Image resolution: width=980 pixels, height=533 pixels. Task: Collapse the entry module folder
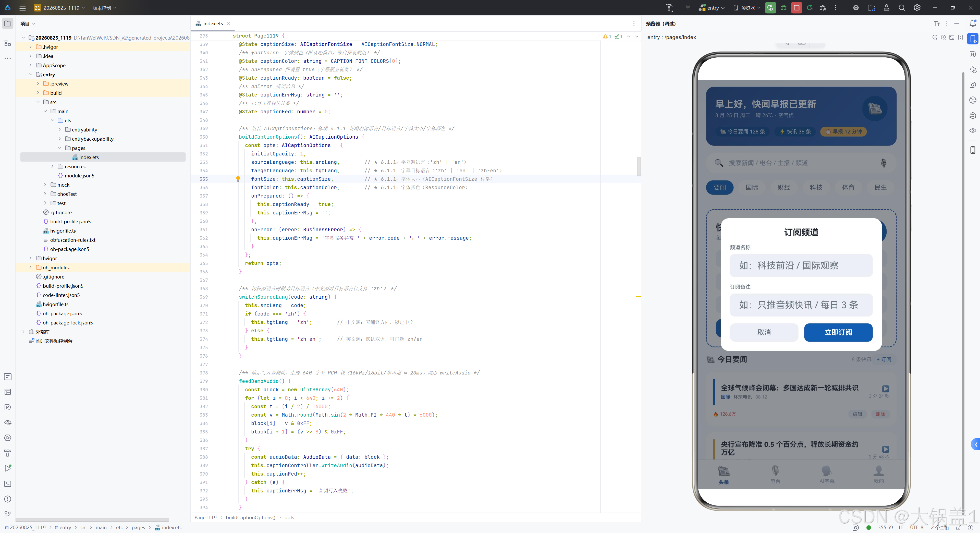coord(30,75)
